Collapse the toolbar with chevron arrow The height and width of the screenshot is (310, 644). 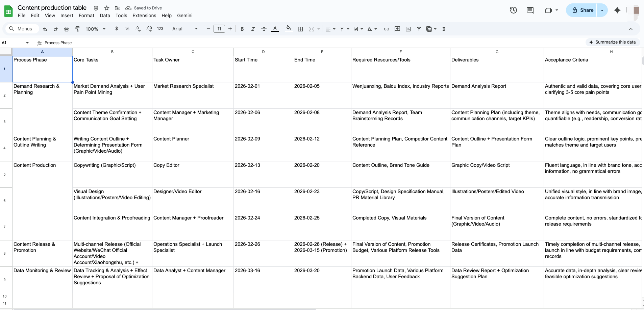[630, 29]
